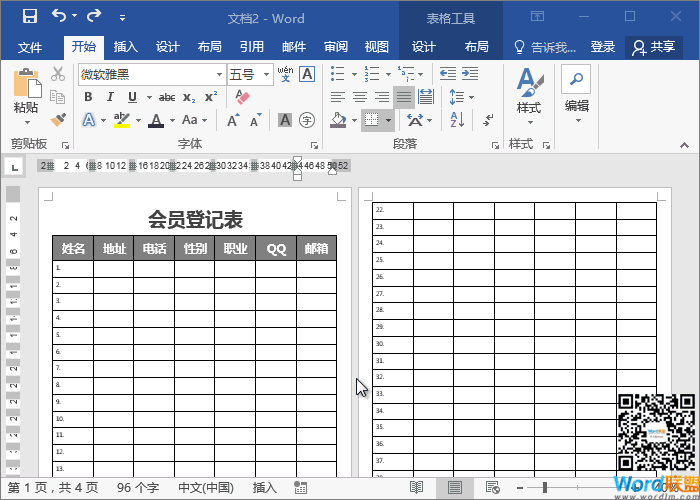Sort content with the A-Z sort icon
Screen dimensions: 700x500
click(x=457, y=120)
